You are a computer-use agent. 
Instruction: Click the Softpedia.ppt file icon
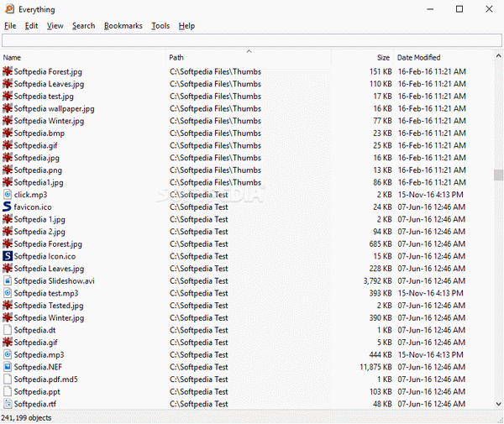click(8, 391)
